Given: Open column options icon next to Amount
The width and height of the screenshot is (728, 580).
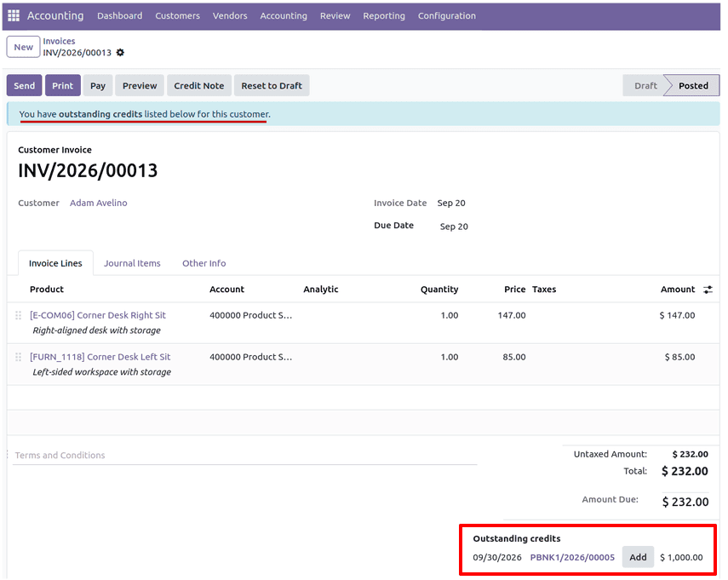Looking at the screenshot, I should point(708,290).
